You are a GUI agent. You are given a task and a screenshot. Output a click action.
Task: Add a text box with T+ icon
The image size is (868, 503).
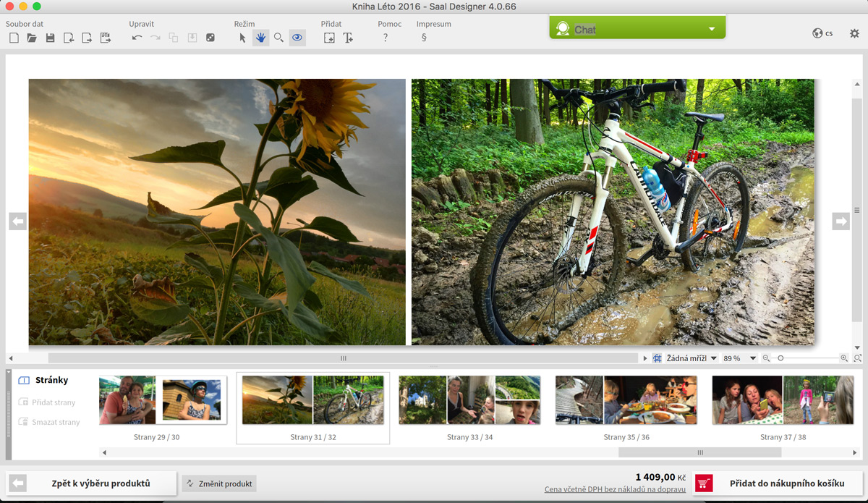pyautogui.click(x=348, y=38)
